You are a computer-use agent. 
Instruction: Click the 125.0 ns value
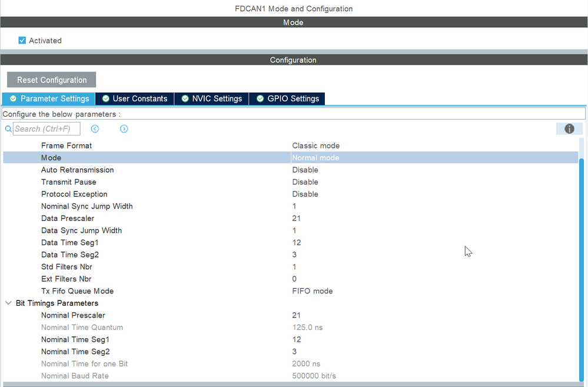pos(307,328)
